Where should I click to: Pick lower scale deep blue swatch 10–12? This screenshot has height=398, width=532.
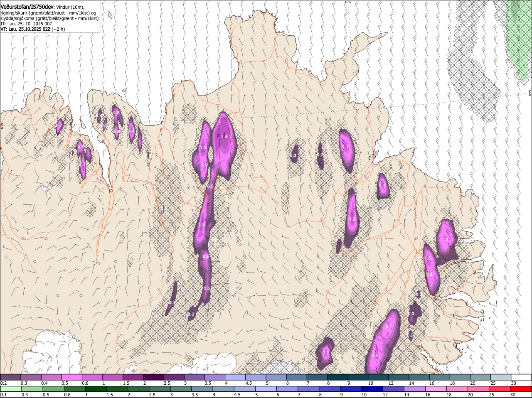[372, 389]
